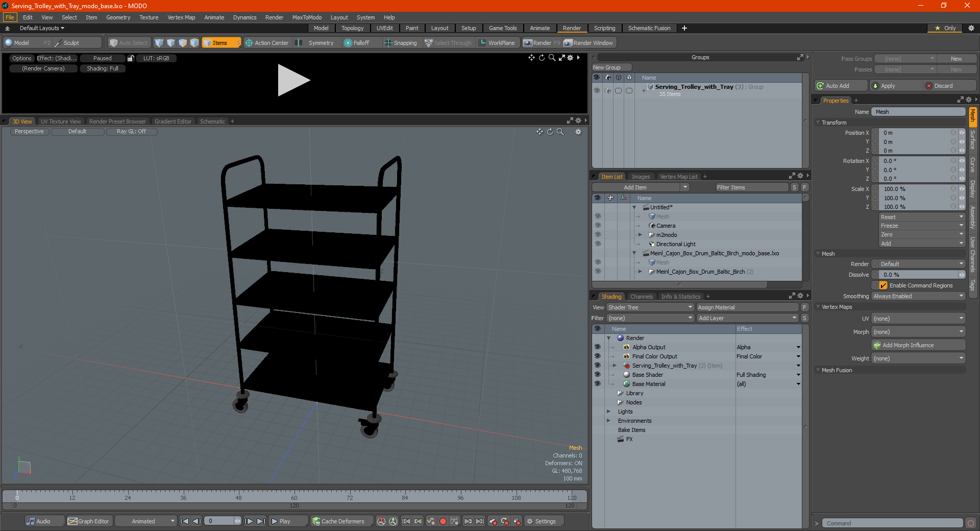
Task: Toggle visibility of m2modo item
Action: 598,235
